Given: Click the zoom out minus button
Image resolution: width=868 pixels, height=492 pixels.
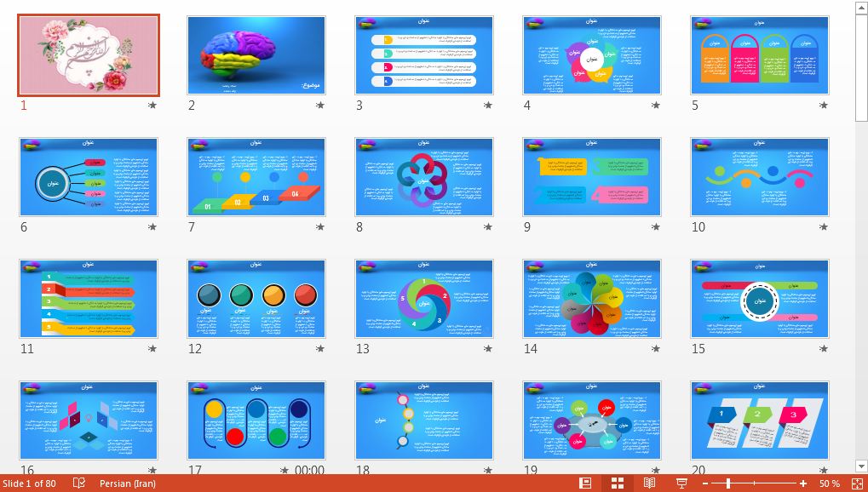Looking at the screenshot, I should click(x=705, y=483).
